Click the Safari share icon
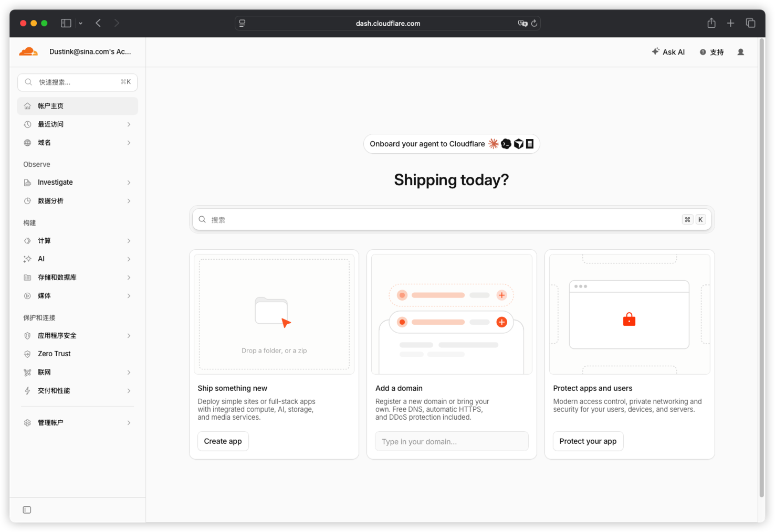Screen dimensions: 775x532 (711, 23)
